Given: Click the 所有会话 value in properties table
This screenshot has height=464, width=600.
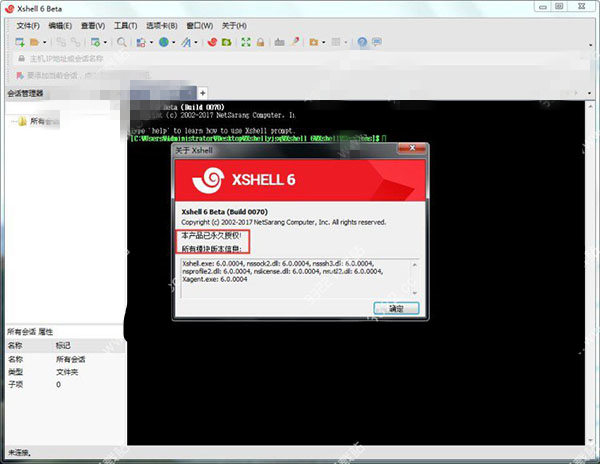Looking at the screenshot, I should [70, 359].
